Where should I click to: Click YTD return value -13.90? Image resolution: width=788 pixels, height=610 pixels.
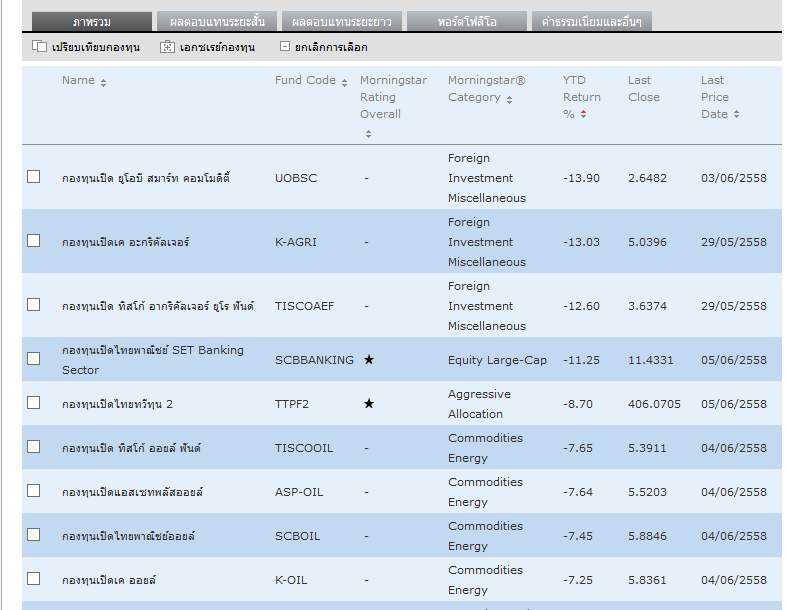click(581, 178)
